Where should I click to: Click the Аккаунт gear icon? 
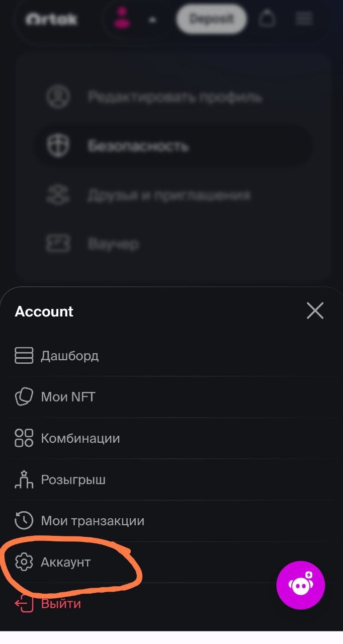coord(24,562)
